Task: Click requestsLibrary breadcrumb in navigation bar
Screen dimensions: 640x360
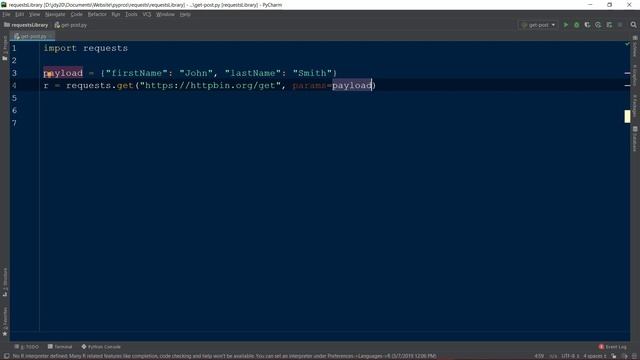Action: 26,25
